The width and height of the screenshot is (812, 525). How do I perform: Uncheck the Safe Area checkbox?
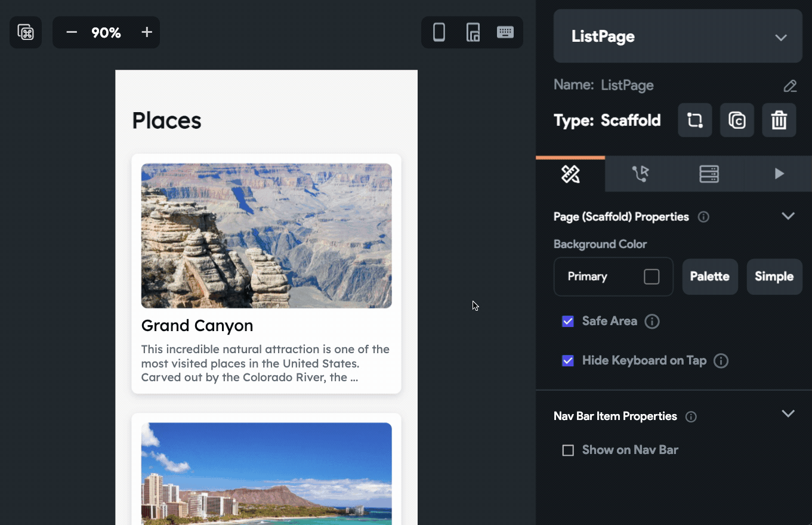click(568, 322)
